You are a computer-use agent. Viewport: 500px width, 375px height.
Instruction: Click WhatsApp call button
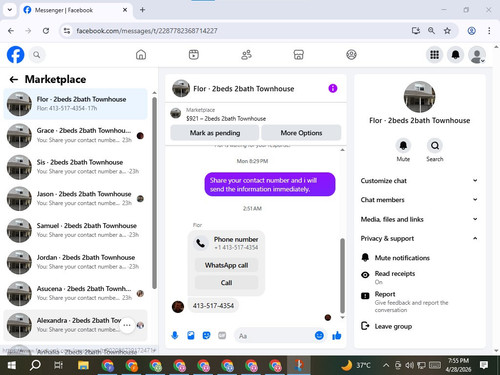pyautogui.click(x=226, y=265)
